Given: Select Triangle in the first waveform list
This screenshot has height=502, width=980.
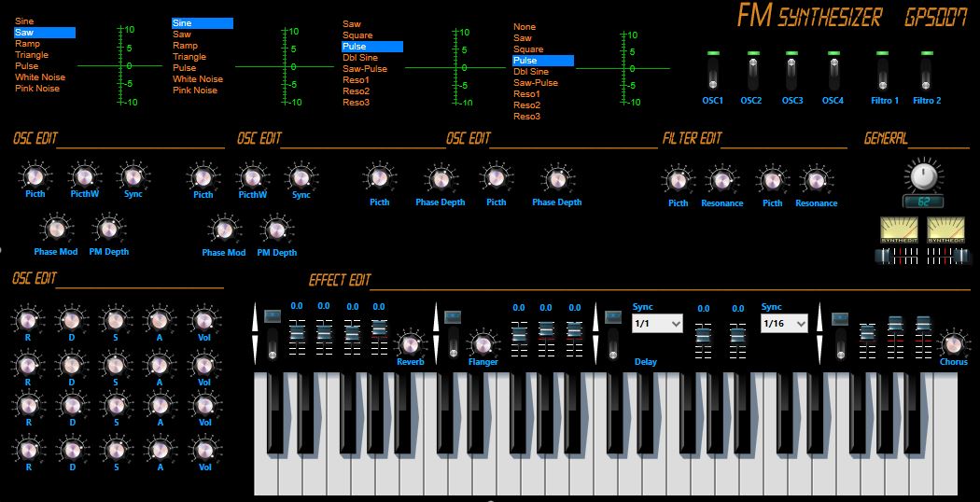Looking at the screenshot, I should click(32, 55).
